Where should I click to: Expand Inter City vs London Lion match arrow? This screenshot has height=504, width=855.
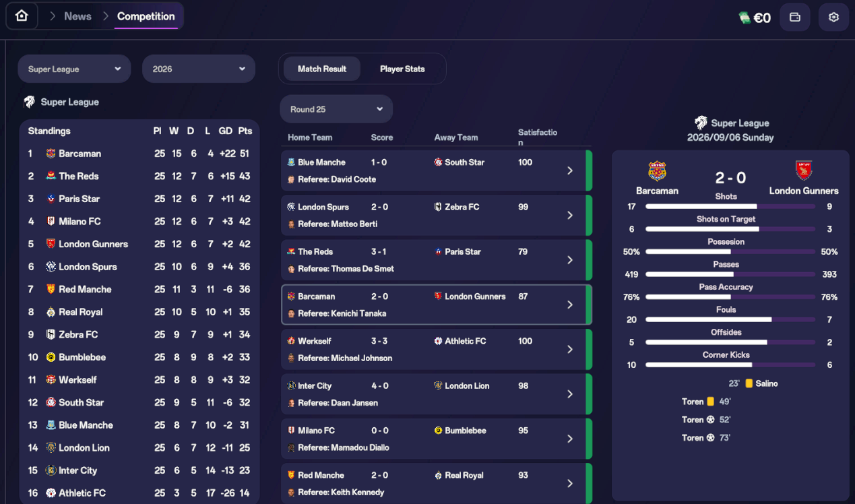pyautogui.click(x=570, y=394)
